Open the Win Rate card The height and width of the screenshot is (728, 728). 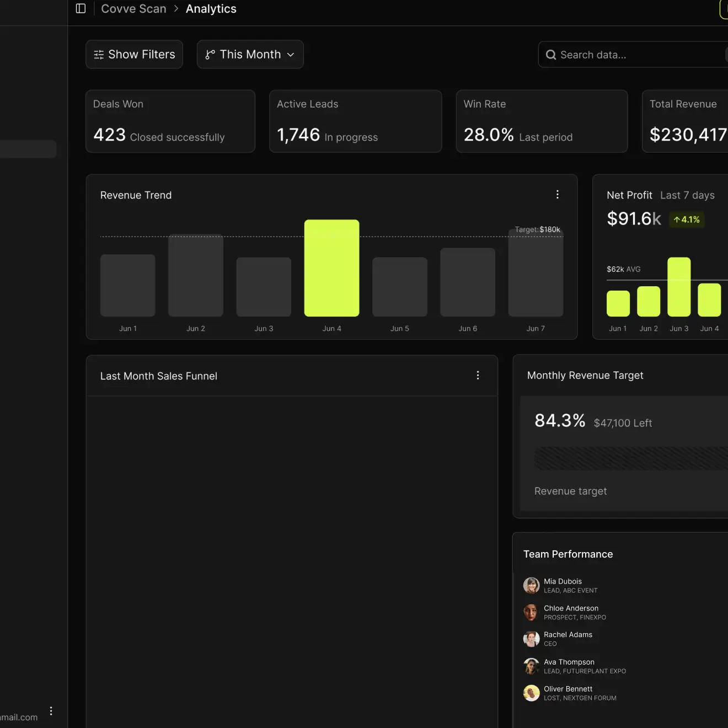(542, 121)
